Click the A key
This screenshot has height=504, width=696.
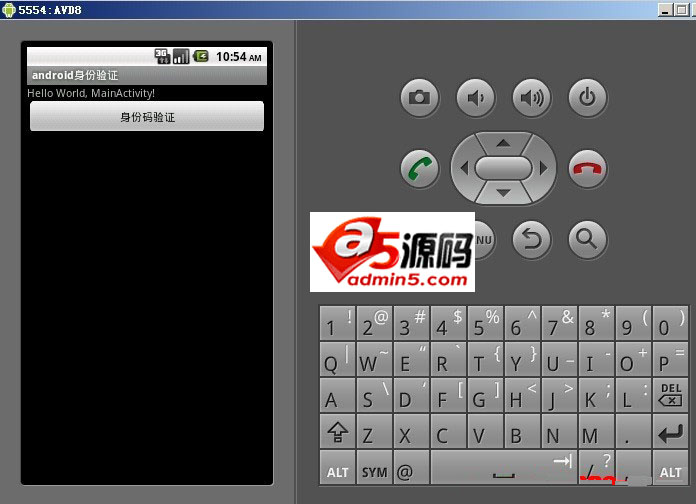point(337,395)
